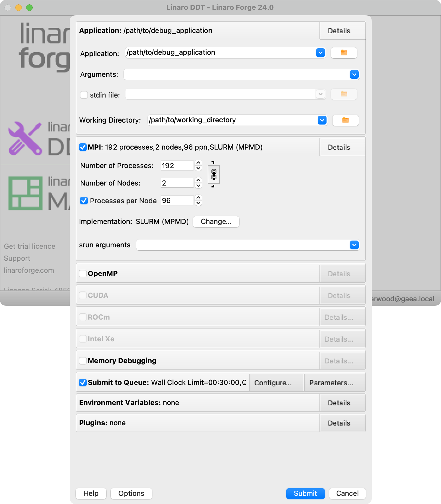The image size is (441, 504).
Task: Click the Linaro DDT wrench logo in main window
Action: coord(25,138)
